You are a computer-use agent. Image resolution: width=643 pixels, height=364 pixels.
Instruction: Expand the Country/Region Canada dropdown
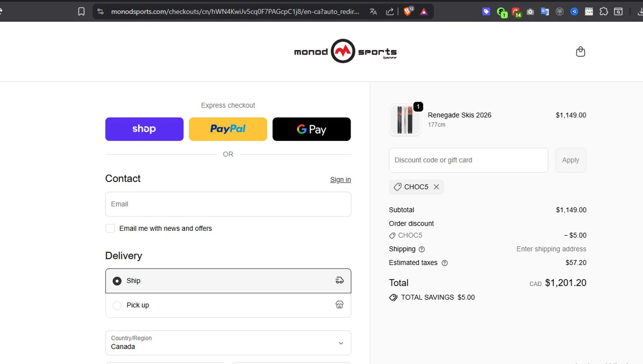click(x=228, y=343)
